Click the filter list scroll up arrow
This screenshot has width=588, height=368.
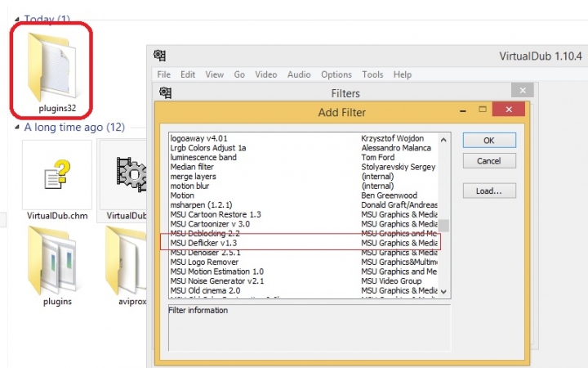(443, 140)
